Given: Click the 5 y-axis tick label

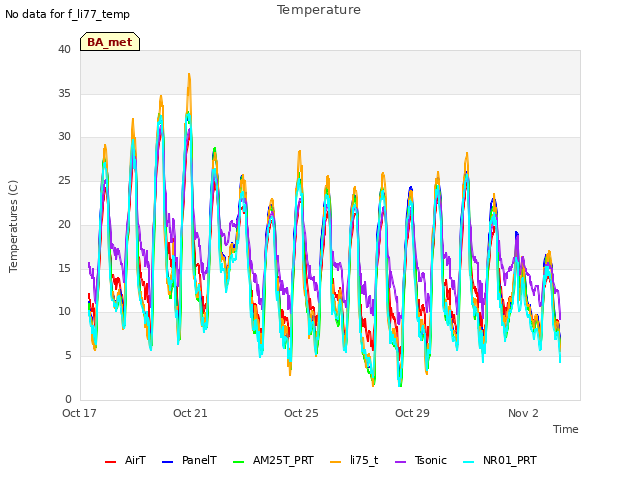Looking at the screenshot, I should tap(68, 356).
